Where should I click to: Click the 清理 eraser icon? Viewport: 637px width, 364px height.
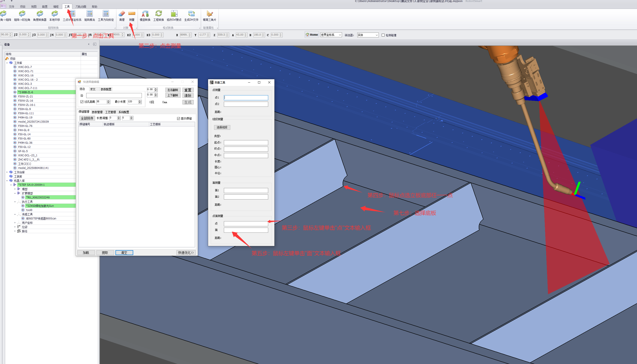(122, 14)
